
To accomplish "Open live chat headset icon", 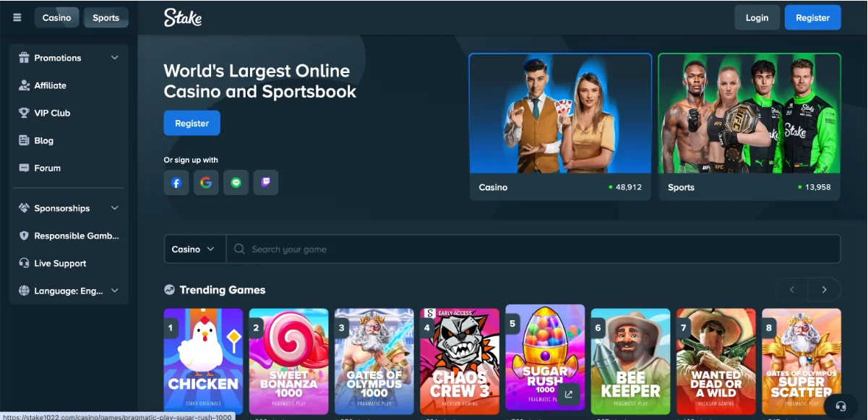I will pos(841,406).
